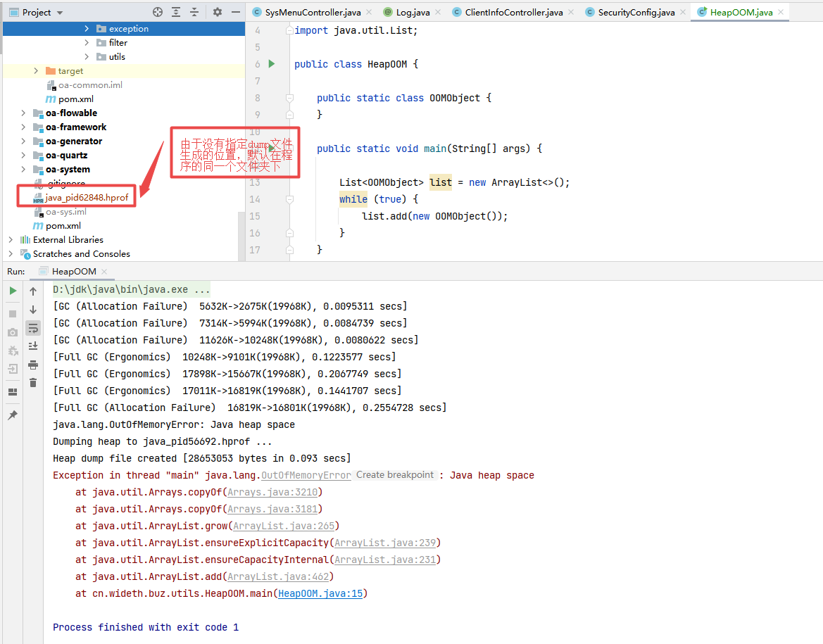The height and width of the screenshot is (644, 823).
Task: Expand the exception folder
Action: (87, 29)
